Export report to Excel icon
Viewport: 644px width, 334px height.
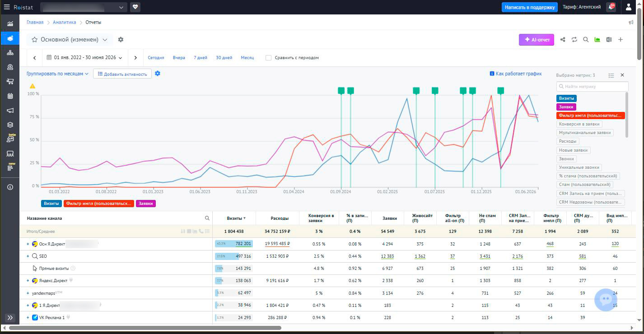[x=609, y=40]
